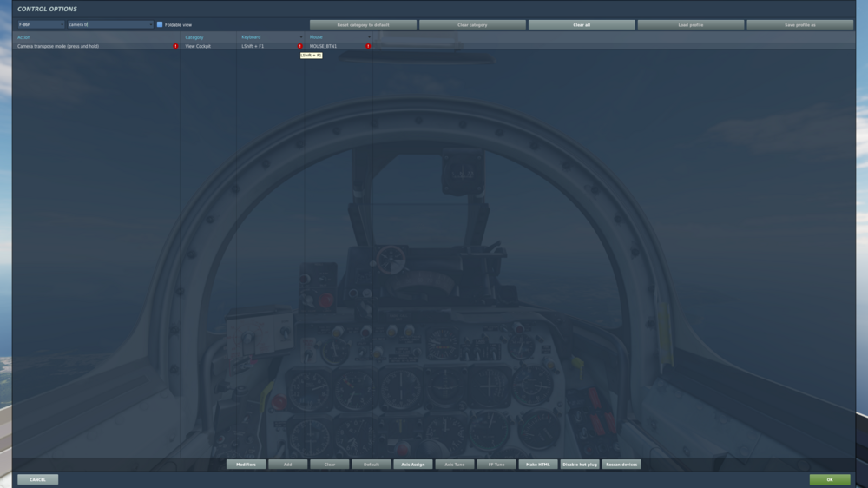
Task: Click the Load profile button
Action: 691,25
